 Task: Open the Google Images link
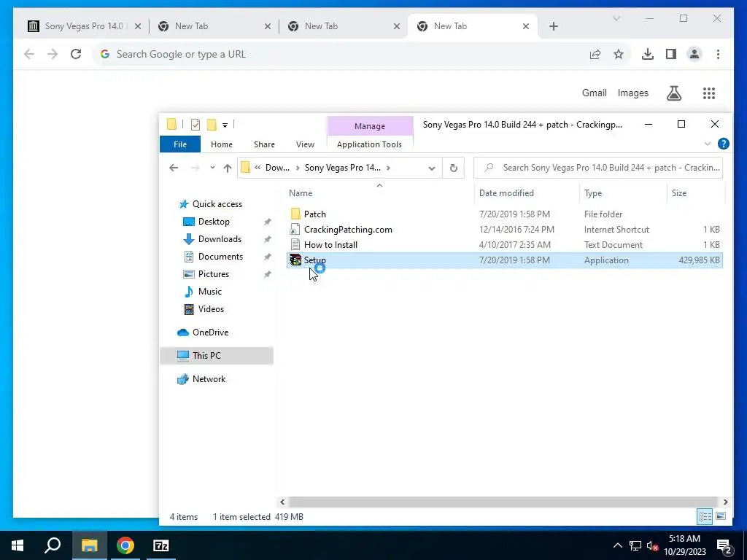(632, 93)
